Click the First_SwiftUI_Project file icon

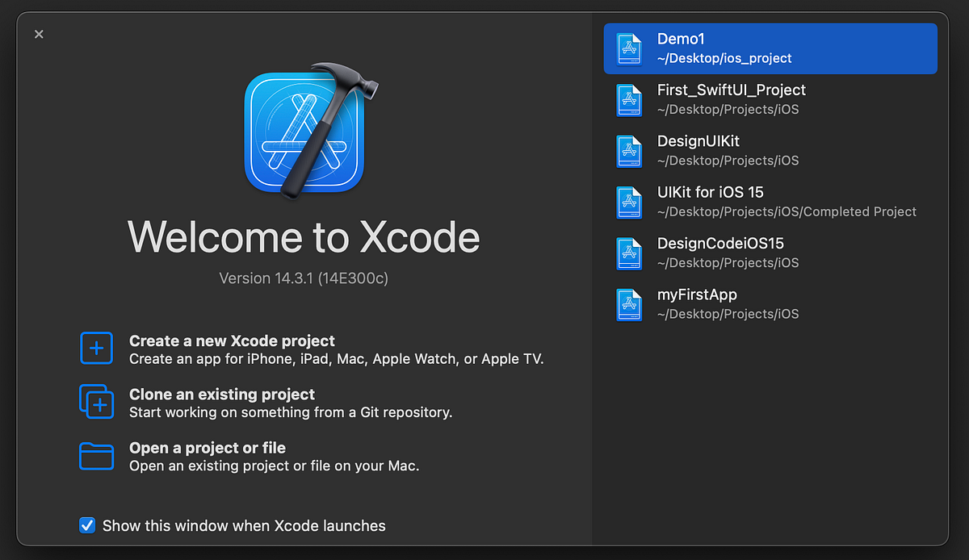[x=629, y=99]
